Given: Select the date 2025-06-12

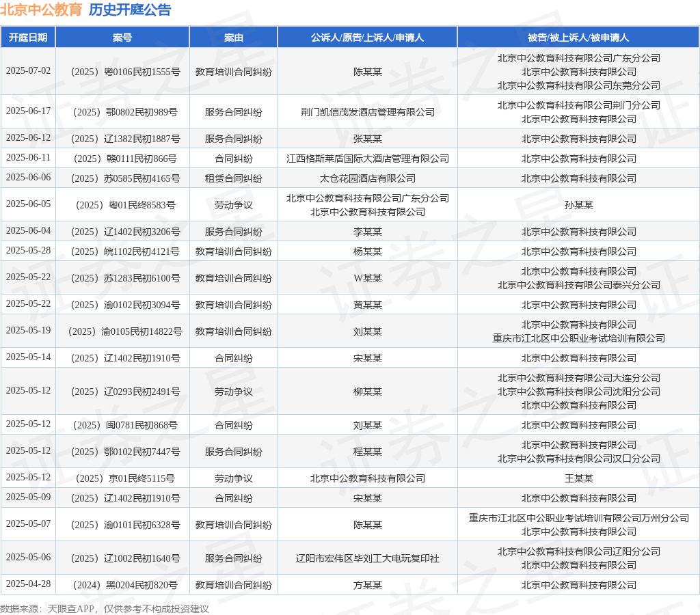Looking at the screenshot, I should [x=28, y=137].
